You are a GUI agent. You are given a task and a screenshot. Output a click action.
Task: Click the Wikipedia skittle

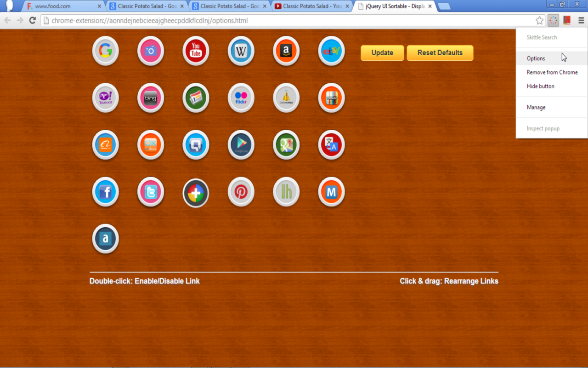pyautogui.click(x=241, y=51)
